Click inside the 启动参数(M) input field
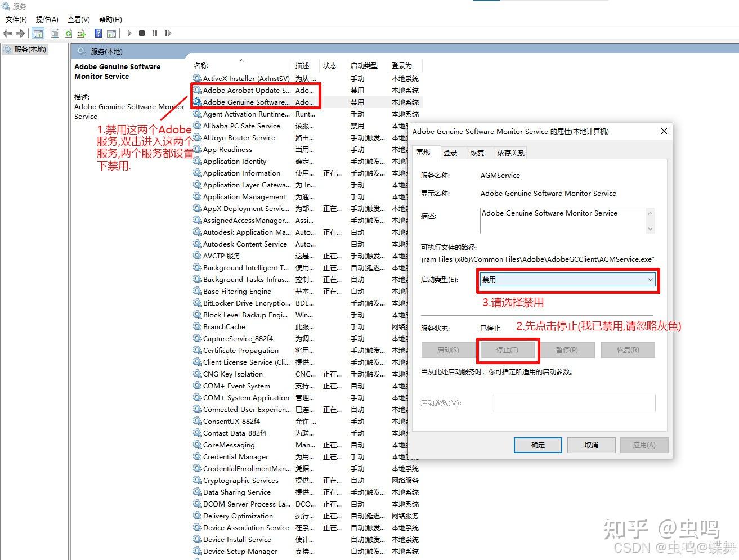739x560 pixels. (x=573, y=403)
